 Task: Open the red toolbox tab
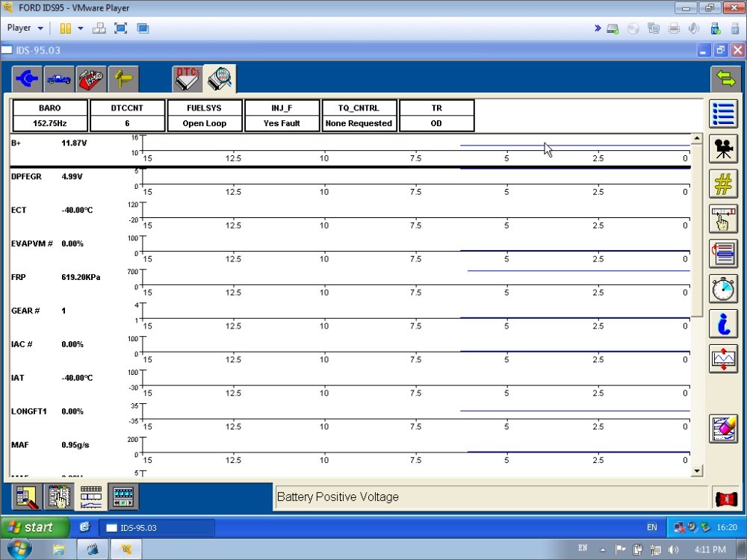[91, 78]
